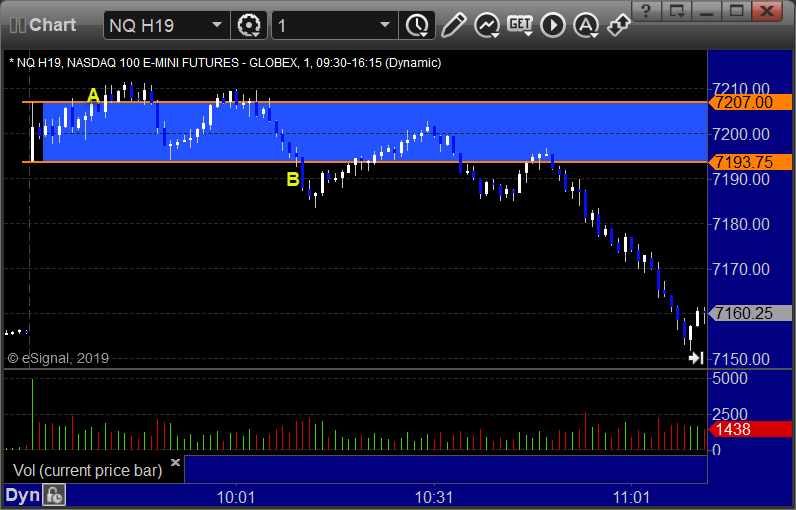Viewport: 796px width, 510px height.
Task: Click the Chart window grip handle
Action: pyautogui.click(x=17, y=25)
